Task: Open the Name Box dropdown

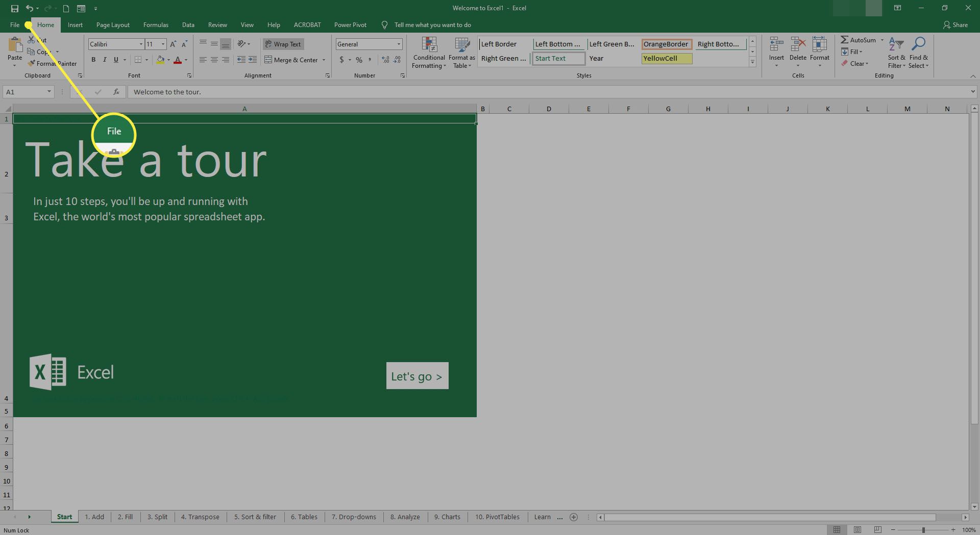Action: pos(49,92)
